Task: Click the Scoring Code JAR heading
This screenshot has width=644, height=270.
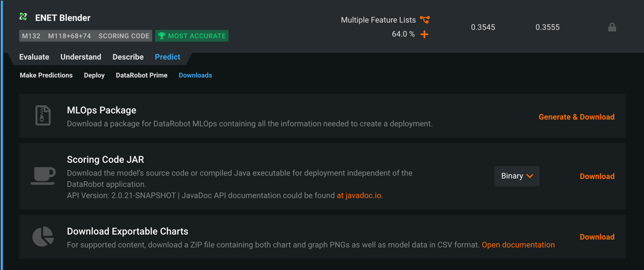Action: pos(106,159)
